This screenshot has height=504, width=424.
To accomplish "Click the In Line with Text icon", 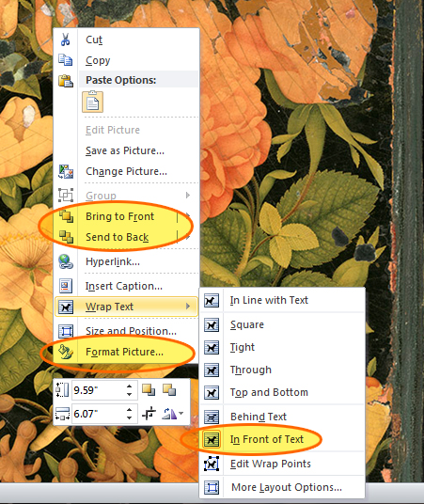I will click(212, 301).
